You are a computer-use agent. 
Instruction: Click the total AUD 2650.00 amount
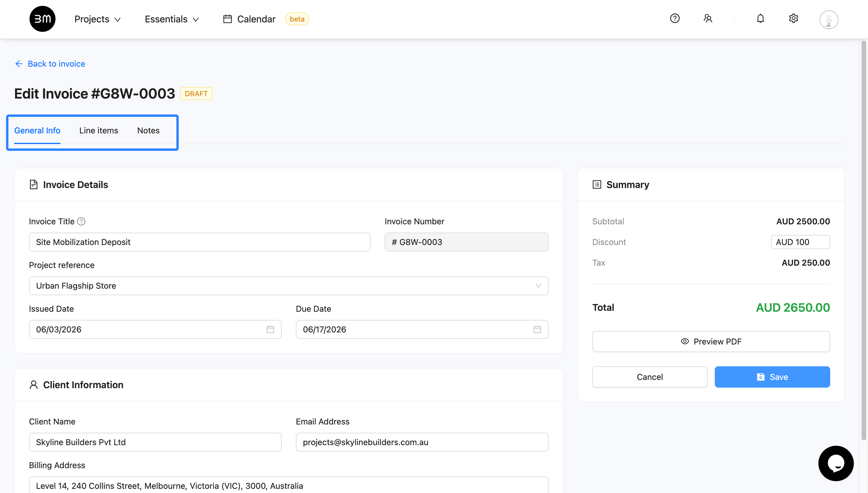coord(793,307)
